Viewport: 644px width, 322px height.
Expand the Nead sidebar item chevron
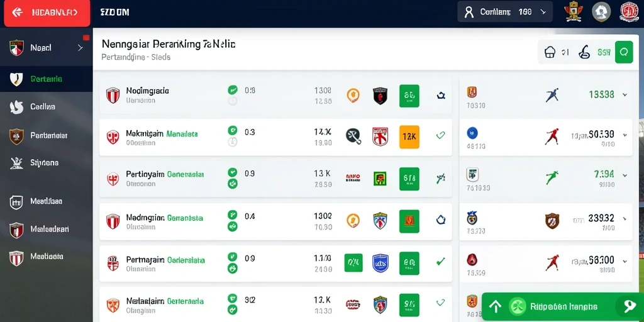[80, 48]
